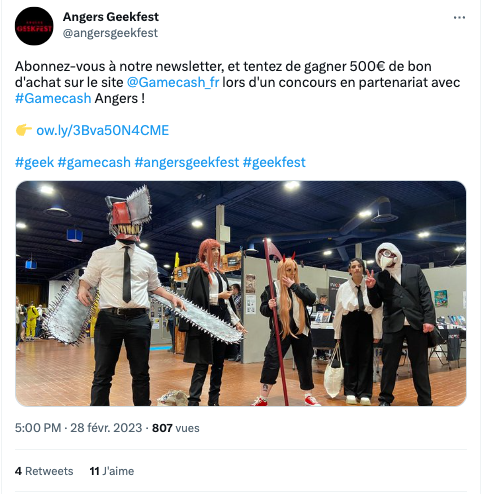Image resolution: width=481 pixels, height=494 pixels.
Task: Click the pointing hand emoji
Action: tap(24, 130)
